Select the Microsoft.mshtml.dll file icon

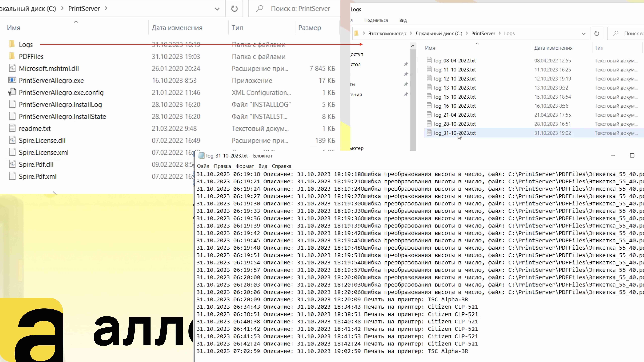point(12,68)
